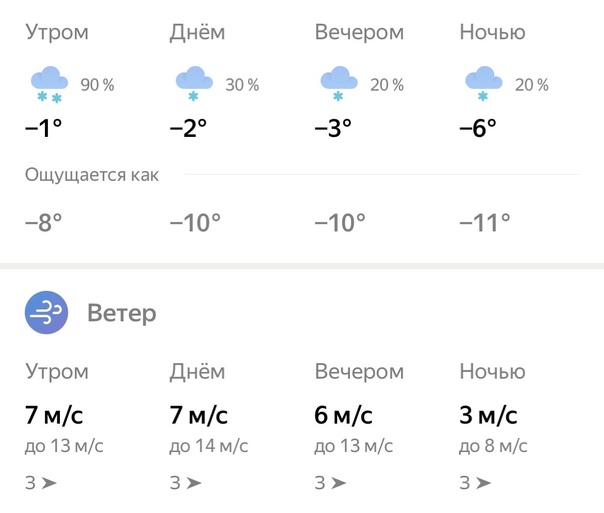This screenshot has height=513, width=604.
Task: Select the Вечером label in wind section
Action: [359, 372]
